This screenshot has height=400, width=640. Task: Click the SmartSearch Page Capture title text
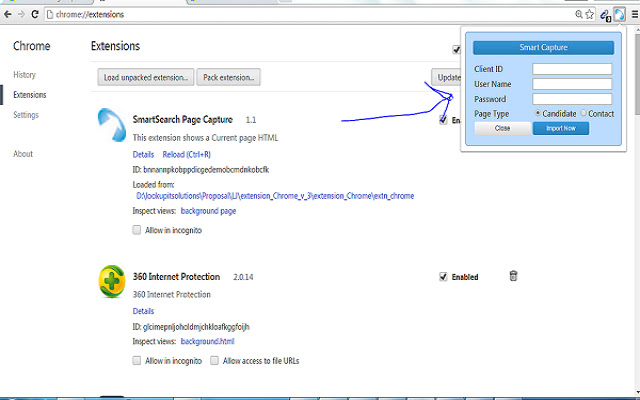pyautogui.click(x=182, y=120)
